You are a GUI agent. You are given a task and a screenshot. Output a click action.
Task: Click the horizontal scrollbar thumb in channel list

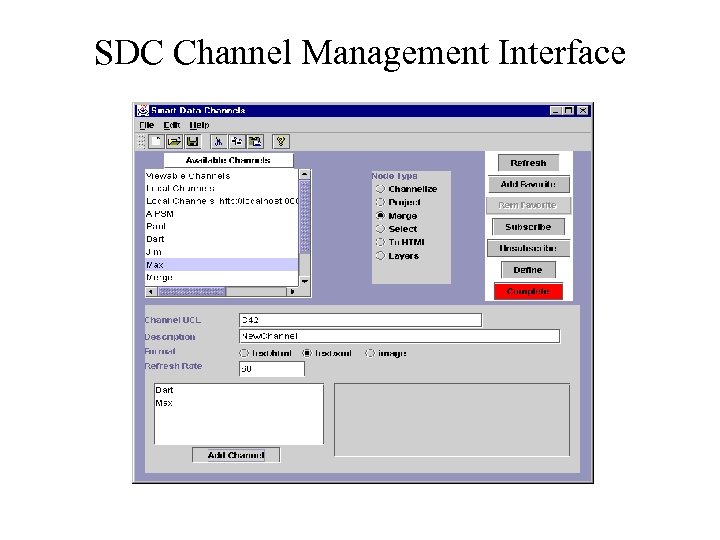191,292
